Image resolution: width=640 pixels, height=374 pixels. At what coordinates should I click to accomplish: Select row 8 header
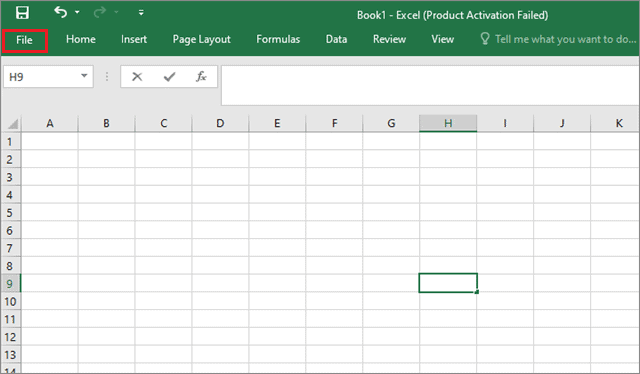[10, 265]
